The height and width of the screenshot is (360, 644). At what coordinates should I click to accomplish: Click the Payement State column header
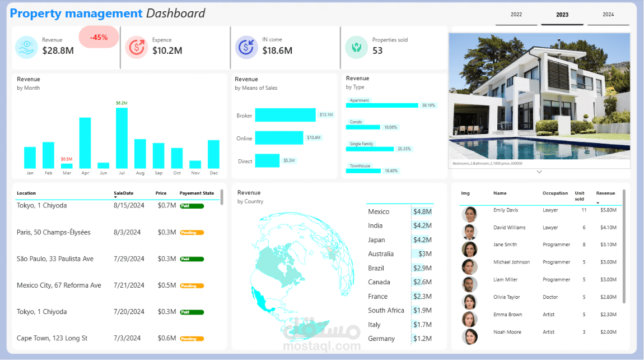click(197, 193)
